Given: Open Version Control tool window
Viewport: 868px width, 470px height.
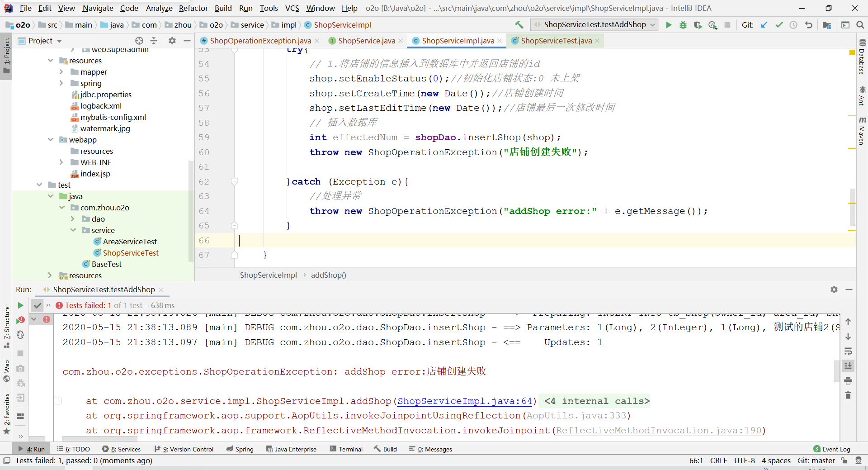Looking at the screenshot, I should click(x=184, y=449).
